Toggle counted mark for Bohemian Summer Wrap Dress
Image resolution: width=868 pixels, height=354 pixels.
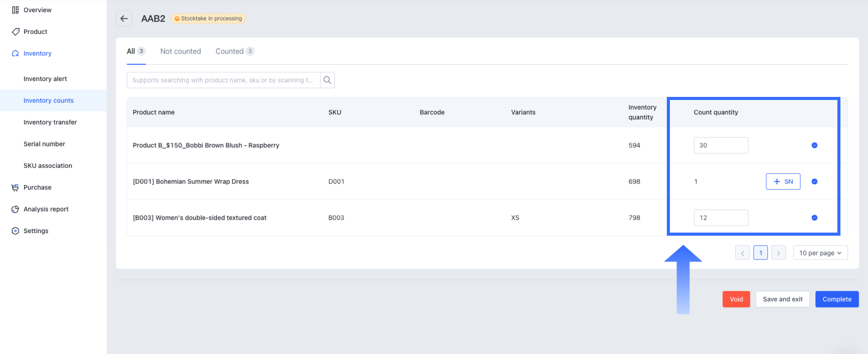814,182
